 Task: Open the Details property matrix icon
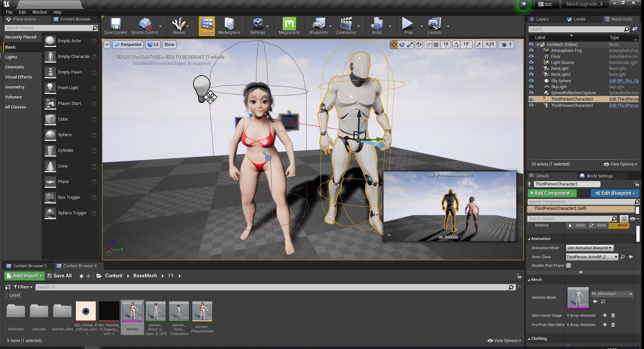(x=624, y=219)
